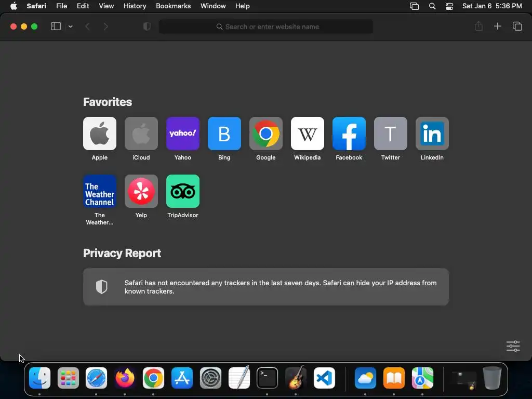Viewport: 532px width, 399px height.
Task: Open the File menu
Action: 61,6
